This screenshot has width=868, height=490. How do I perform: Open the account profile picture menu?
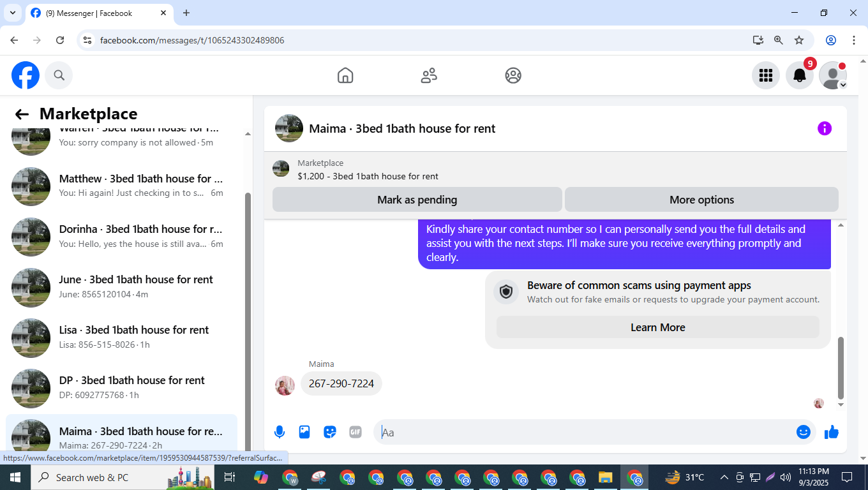pos(833,75)
